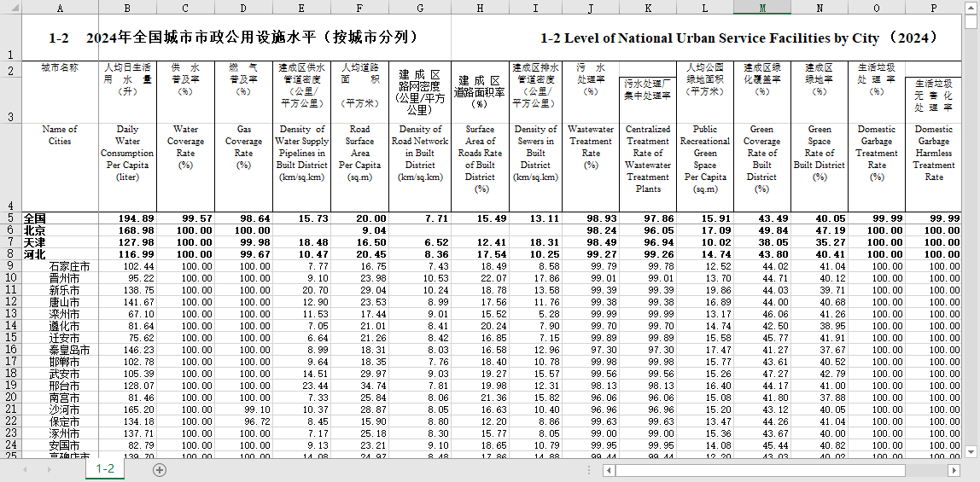This screenshot has height=482, width=980.
Task: Click horizontal scrollbar left arrow
Action: coord(608,470)
